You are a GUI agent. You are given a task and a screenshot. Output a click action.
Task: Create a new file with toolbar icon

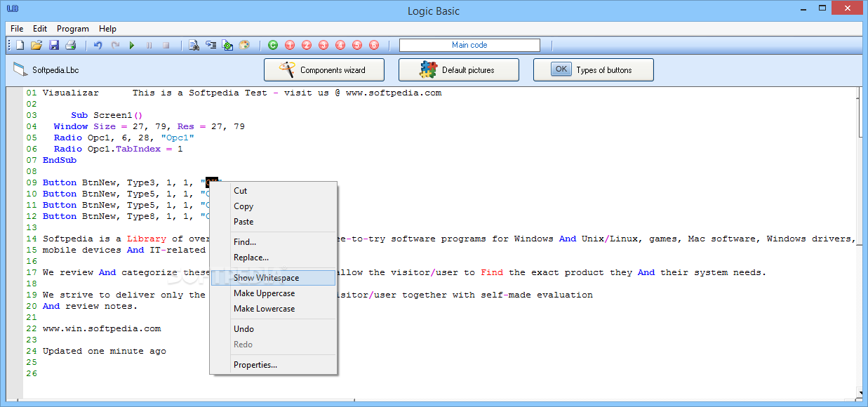tap(20, 45)
